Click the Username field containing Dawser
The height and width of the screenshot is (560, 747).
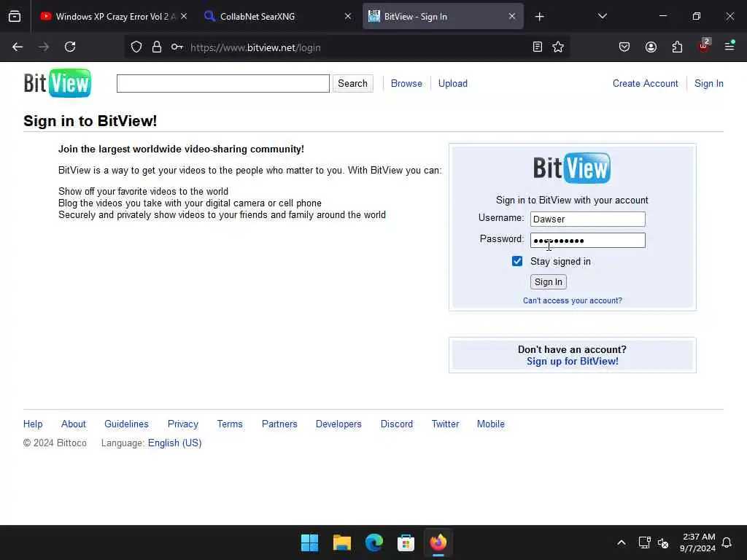[x=587, y=219]
